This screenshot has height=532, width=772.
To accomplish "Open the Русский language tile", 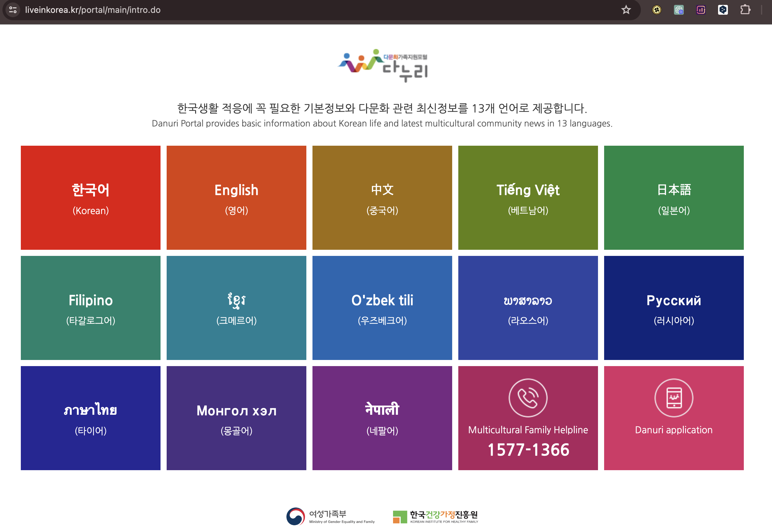I will tap(674, 308).
